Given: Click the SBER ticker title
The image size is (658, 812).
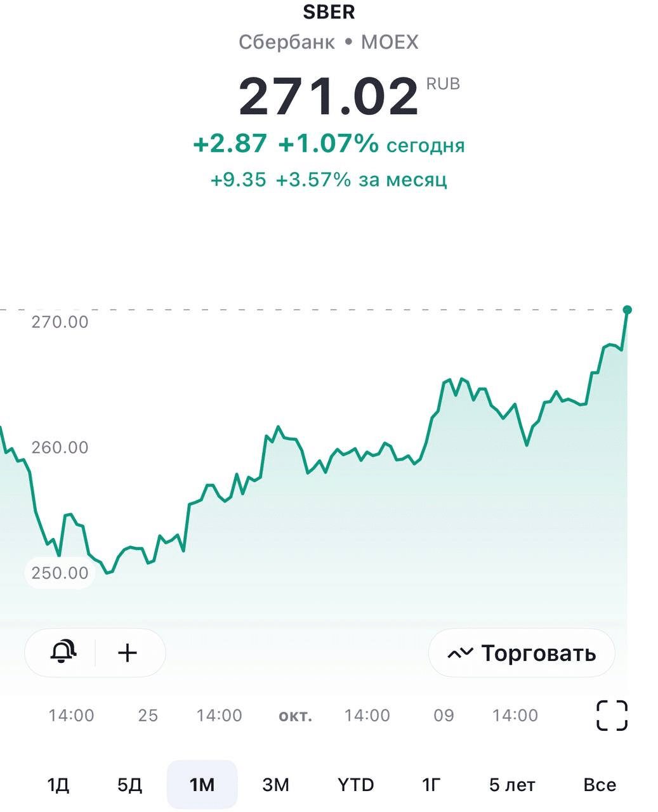Looking at the screenshot, I should [x=329, y=11].
